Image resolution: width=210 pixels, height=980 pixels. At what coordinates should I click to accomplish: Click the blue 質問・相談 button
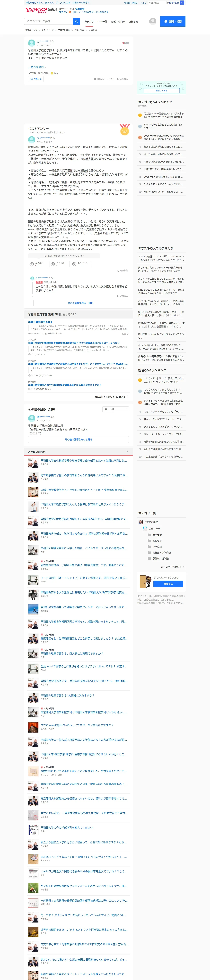[x=173, y=21]
